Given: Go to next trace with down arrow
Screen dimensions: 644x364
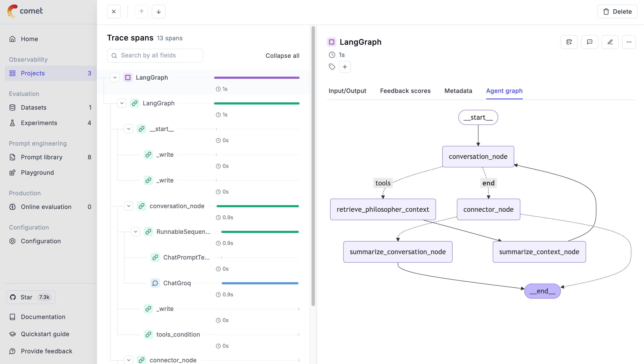Looking at the screenshot, I should 158,12.
